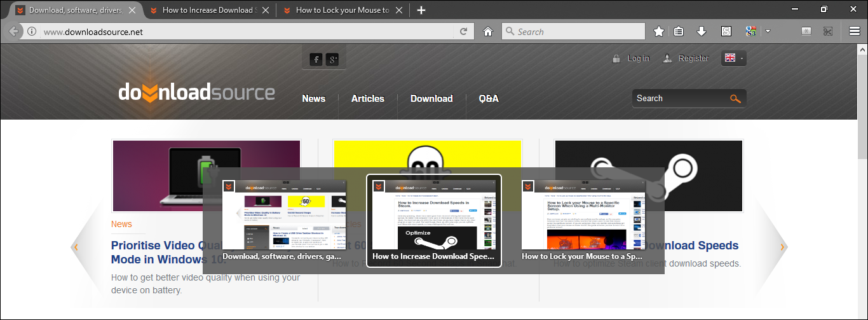868x320 pixels.
Task: Click the orange magnifier search icon
Action: click(736, 99)
